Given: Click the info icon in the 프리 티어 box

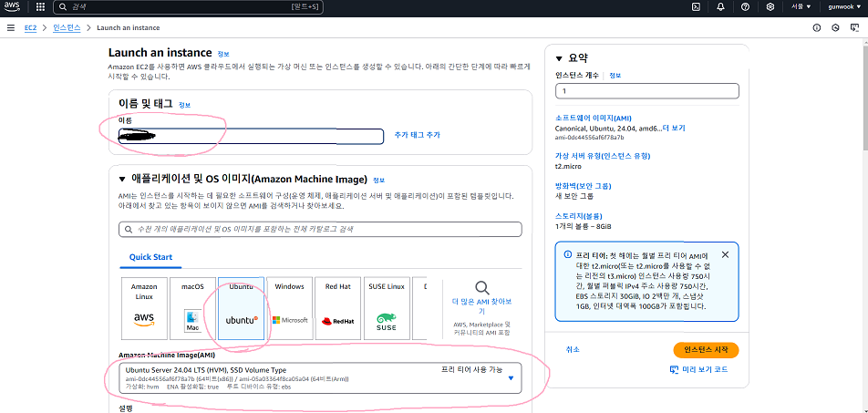Looking at the screenshot, I should (567, 254).
